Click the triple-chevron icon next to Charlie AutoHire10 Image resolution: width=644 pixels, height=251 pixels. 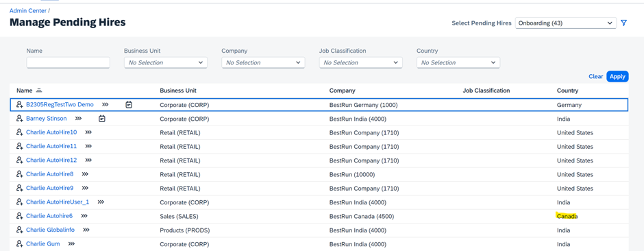click(x=88, y=132)
